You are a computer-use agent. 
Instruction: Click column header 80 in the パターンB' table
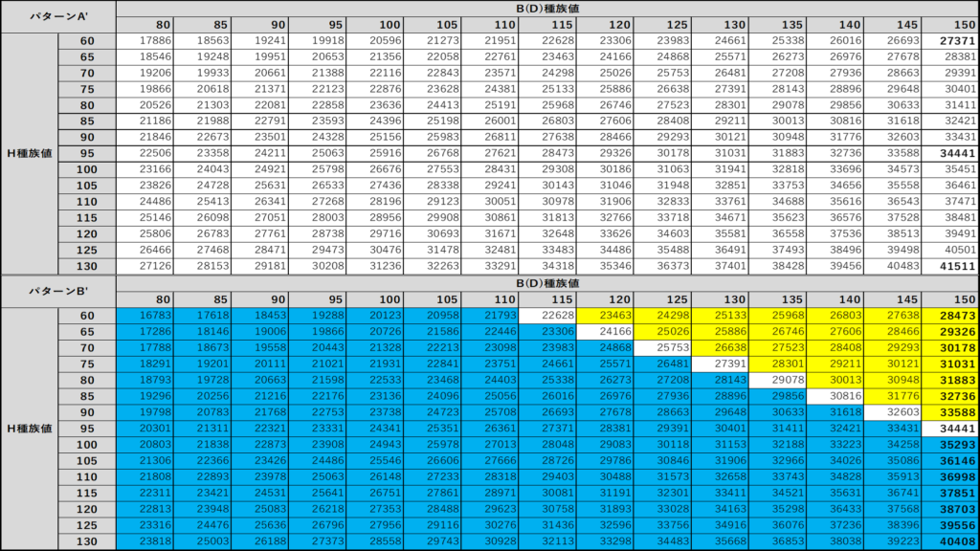[164, 299]
